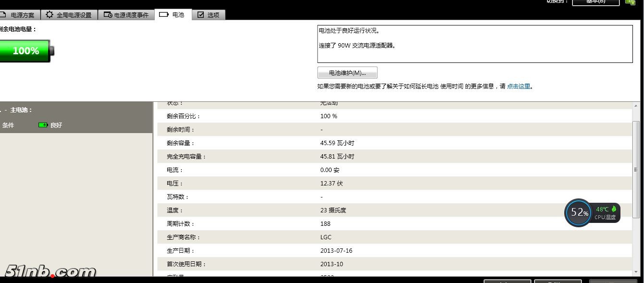Click the clock icon on 电源调度事件 tab
This screenshot has width=644, height=283.
(x=108, y=15)
